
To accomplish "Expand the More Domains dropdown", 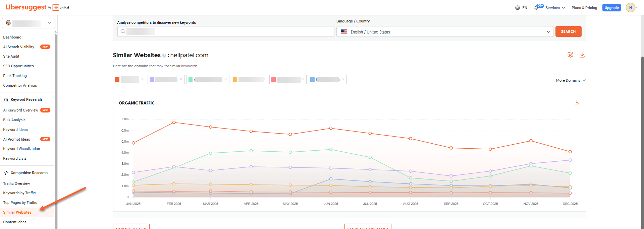I will pos(571,80).
